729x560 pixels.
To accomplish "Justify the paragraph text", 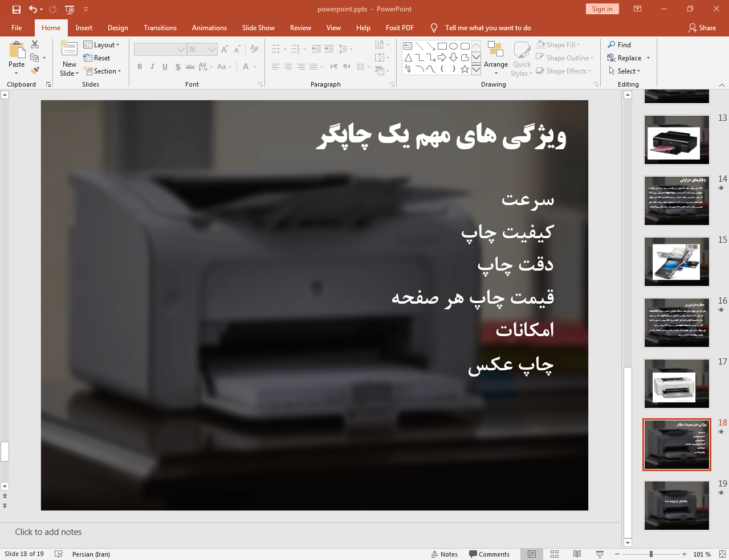I will point(313,67).
